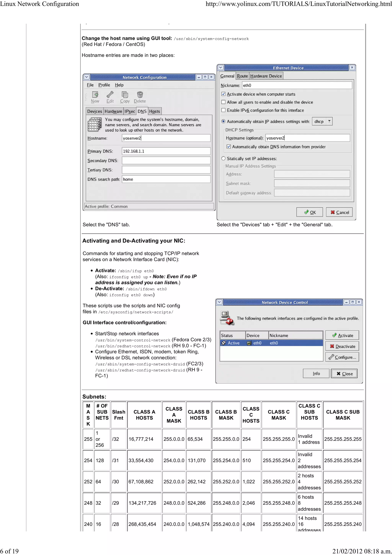Click the eth0 network card icon in list
Viewport: 392px width, 555px height.
pyautogui.click(x=249, y=343)
